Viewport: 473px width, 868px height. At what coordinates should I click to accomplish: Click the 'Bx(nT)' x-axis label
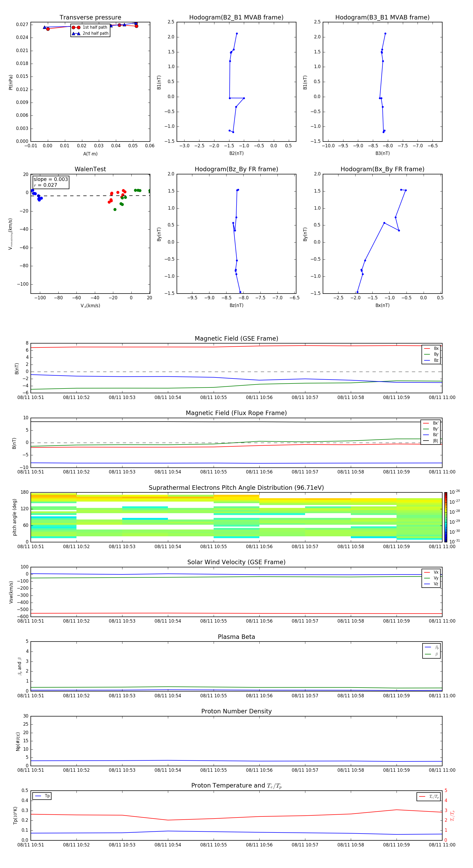click(x=382, y=305)
